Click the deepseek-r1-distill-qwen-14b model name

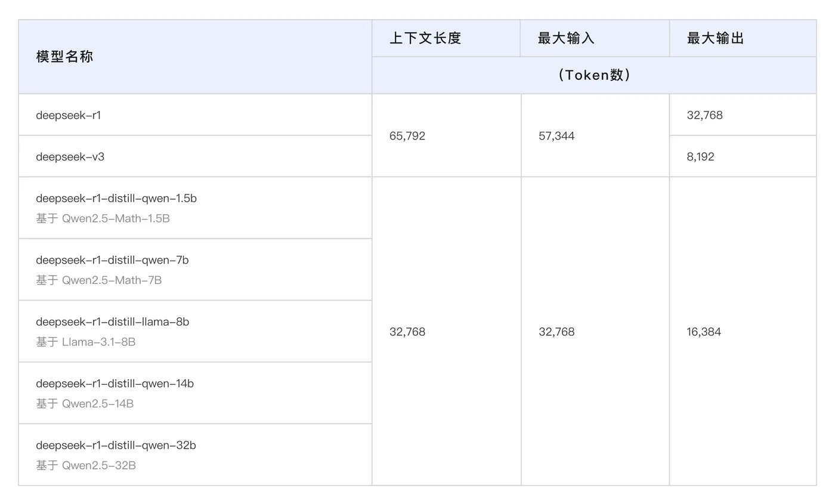[115, 384]
